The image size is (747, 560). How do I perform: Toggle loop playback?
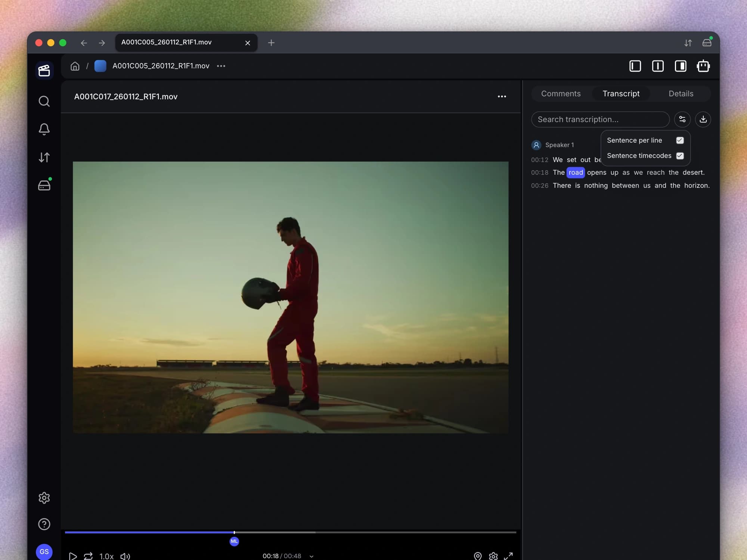88,556
